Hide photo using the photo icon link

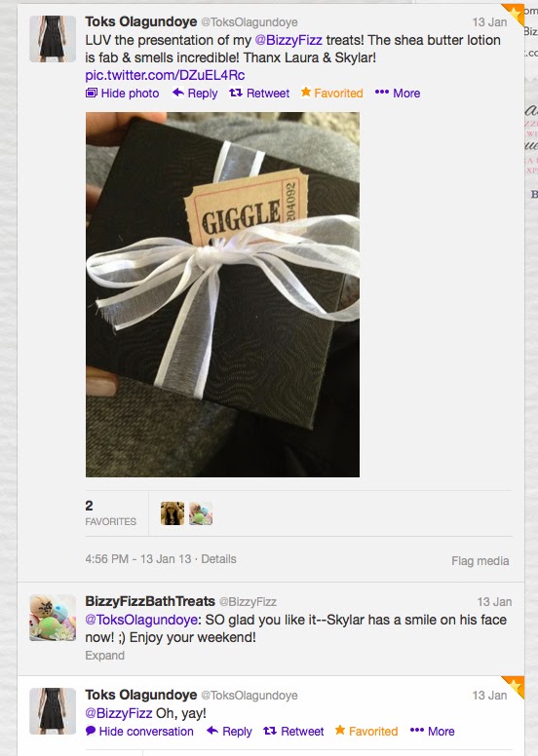click(92, 93)
